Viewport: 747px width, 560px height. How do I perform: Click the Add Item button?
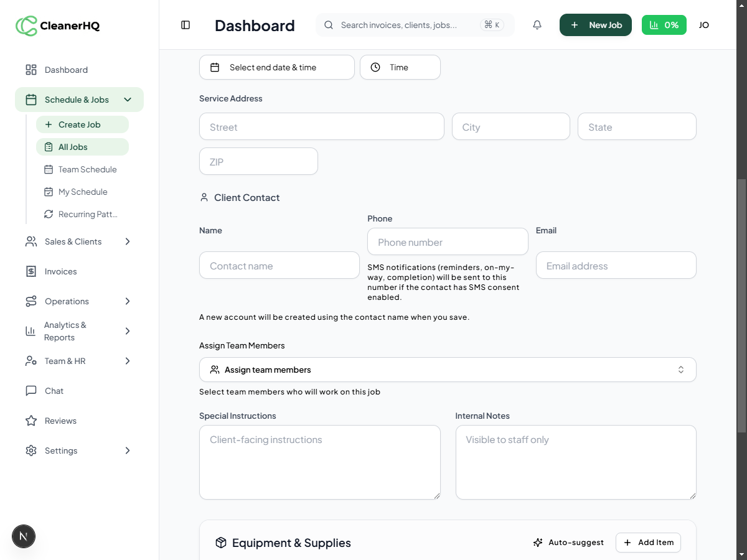click(648, 543)
